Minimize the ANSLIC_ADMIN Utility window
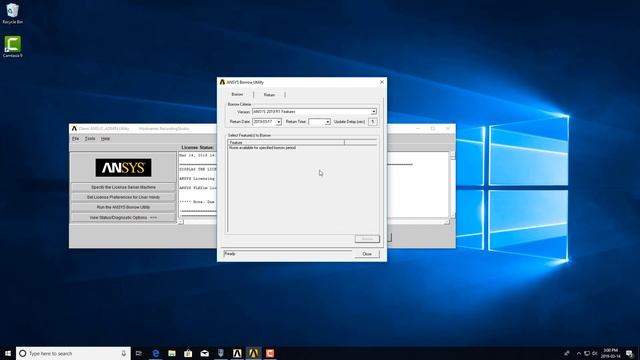Image resolution: width=640 pixels, height=360 pixels. (x=418, y=129)
